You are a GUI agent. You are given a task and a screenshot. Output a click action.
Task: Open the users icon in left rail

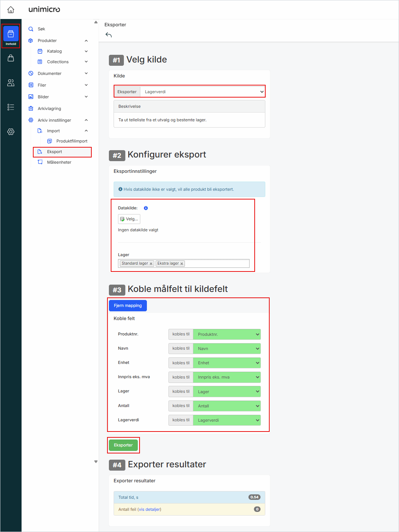tap(11, 83)
